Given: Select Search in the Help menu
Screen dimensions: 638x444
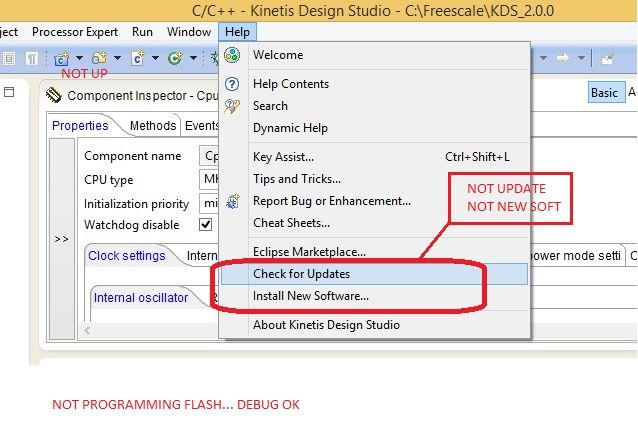Looking at the screenshot, I should (x=374, y=106).
